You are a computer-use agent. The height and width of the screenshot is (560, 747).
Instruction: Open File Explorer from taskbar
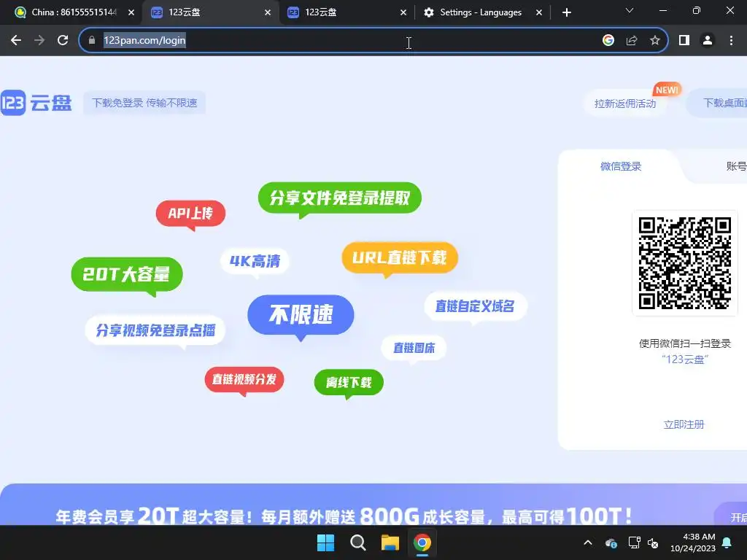pyautogui.click(x=390, y=542)
